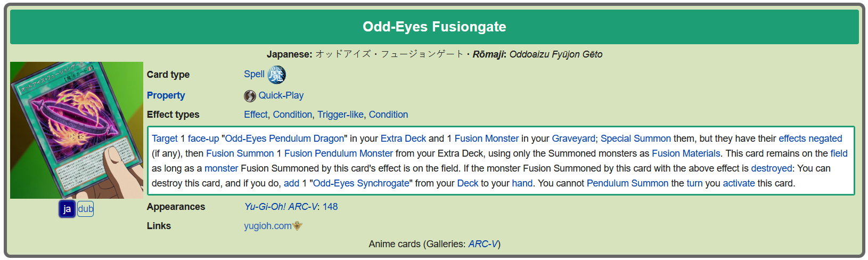This screenshot has width=868, height=260.
Task: Click the Quick-Play property icon
Action: [x=250, y=96]
